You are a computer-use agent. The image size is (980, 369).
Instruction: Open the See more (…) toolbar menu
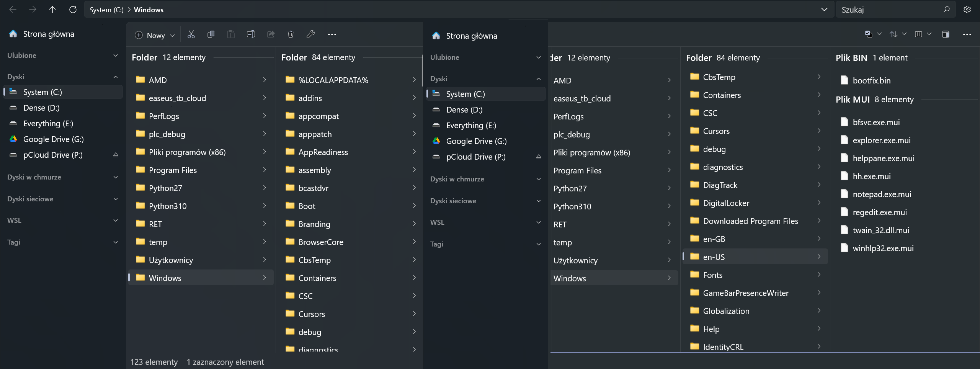tap(332, 34)
